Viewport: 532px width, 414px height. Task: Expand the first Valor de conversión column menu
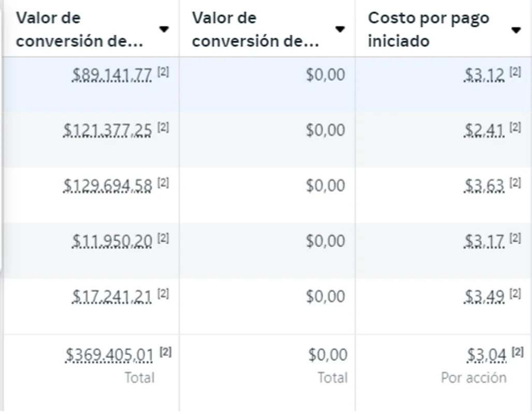point(164,30)
